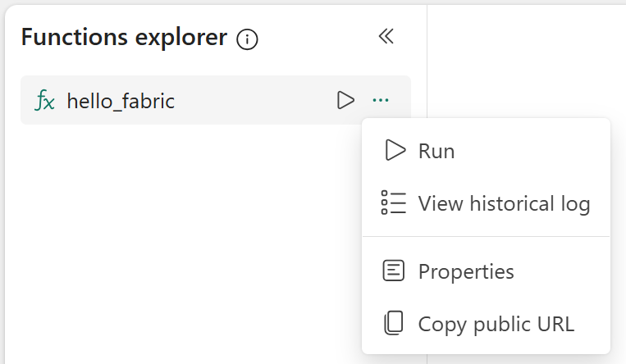Image resolution: width=626 pixels, height=364 pixels.
Task: Click empty area below hello_fabric in panel
Action: [x=180, y=246]
